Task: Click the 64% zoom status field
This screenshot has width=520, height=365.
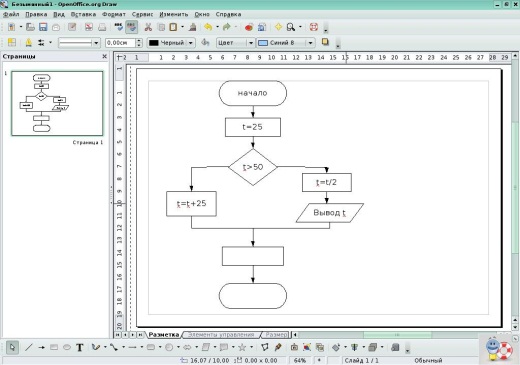Action: pos(300,360)
